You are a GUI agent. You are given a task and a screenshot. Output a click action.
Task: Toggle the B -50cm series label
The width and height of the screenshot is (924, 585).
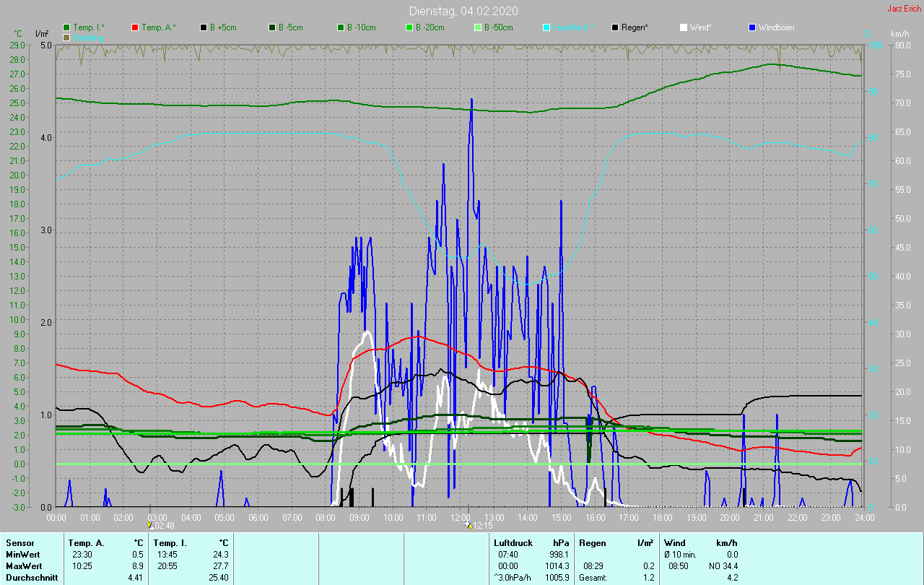click(498, 27)
